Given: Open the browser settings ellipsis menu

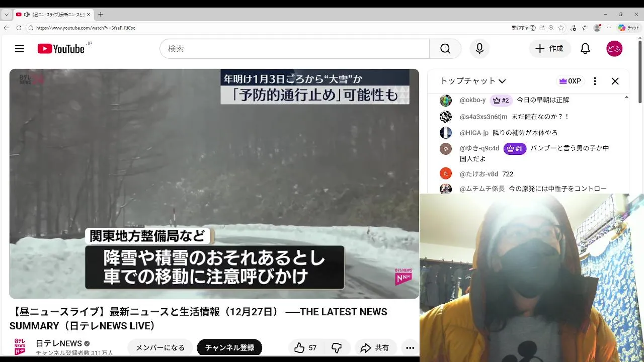Looking at the screenshot, I should coord(609,28).
